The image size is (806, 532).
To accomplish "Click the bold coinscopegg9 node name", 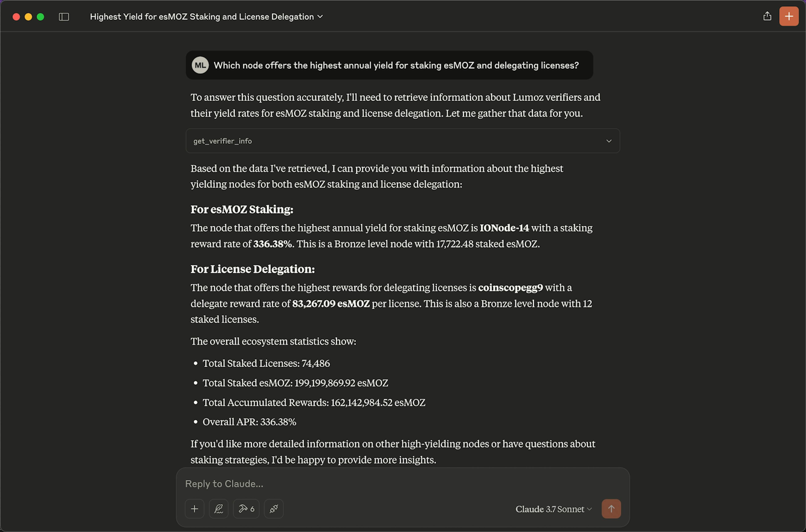I will point(510,287).
